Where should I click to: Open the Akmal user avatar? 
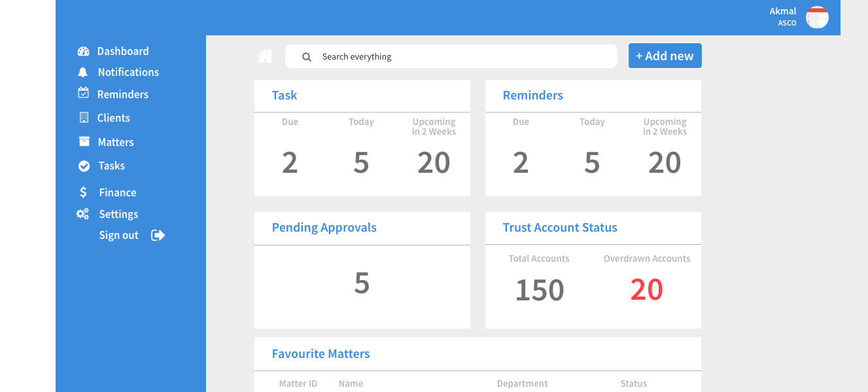tap(817, 17)
